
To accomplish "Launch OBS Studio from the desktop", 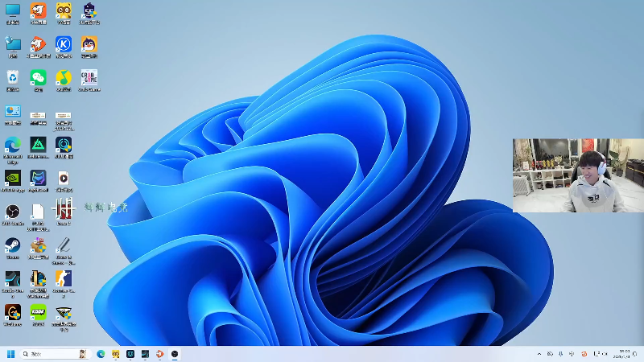I will click(x=13, y=215).
